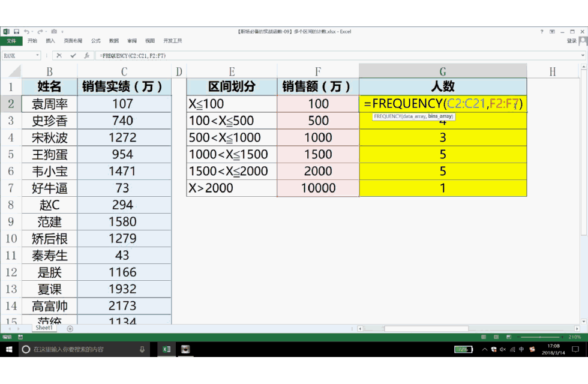Image resolution: width=588 pixels, height=384 pixels.
Task: Expand the Quick Access Toolbar customize arrow
Action: (x=62, y=32)
